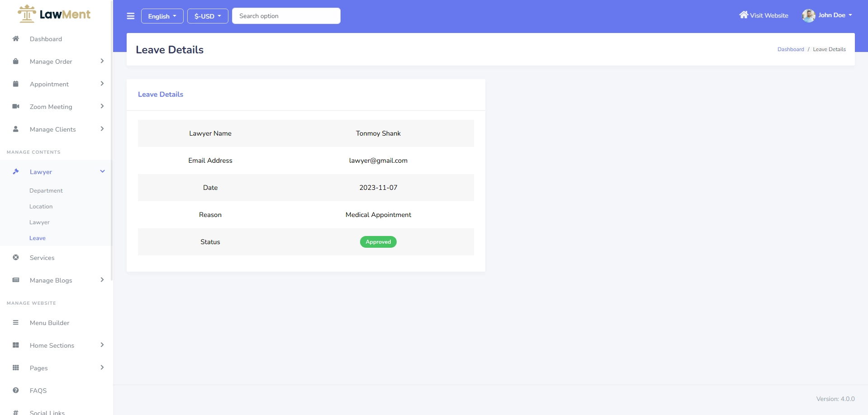Expand the Manage Order chevron
Viewport: 868px width, 415px height.
point(102,61)
